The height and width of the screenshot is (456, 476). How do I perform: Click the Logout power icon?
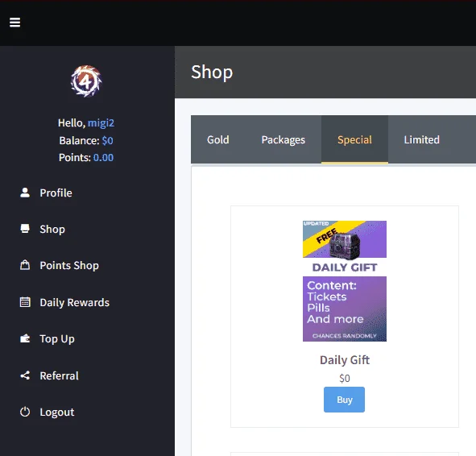tap(25, 412)
